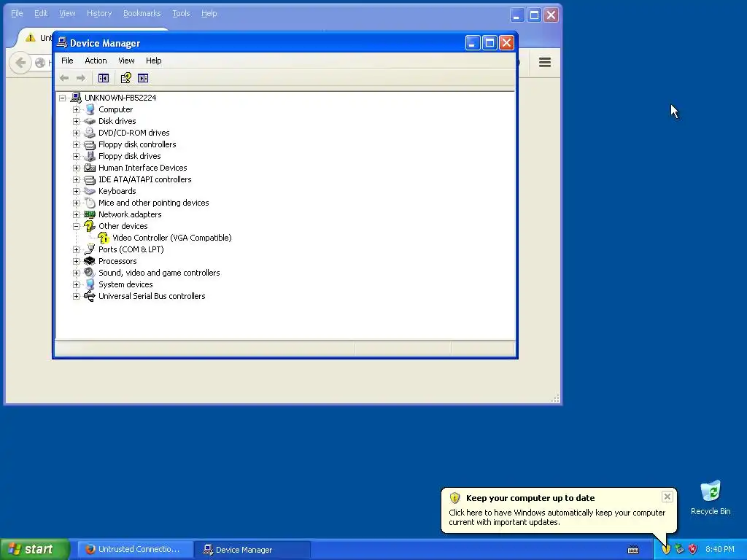Open the Recycle Bin desktop icon
Image resolution: width=747 pixels, height=560 pixels.
[711, 491]
